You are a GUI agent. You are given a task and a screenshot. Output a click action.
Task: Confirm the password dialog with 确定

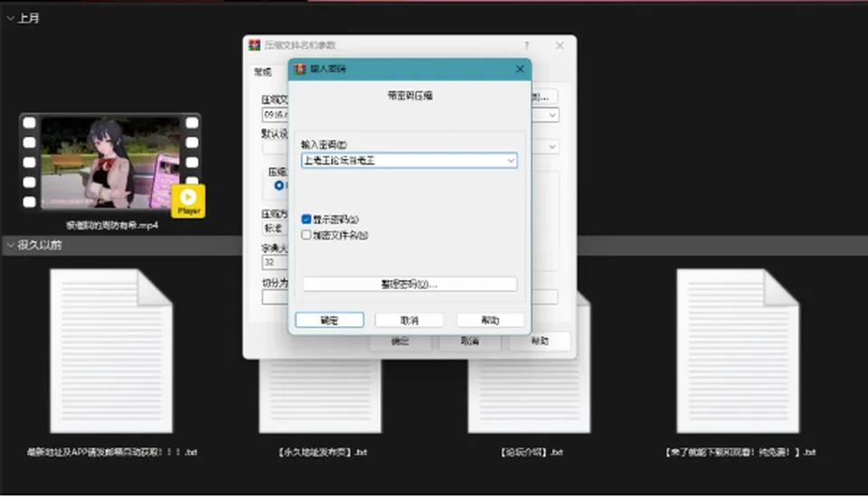[329, 320]
